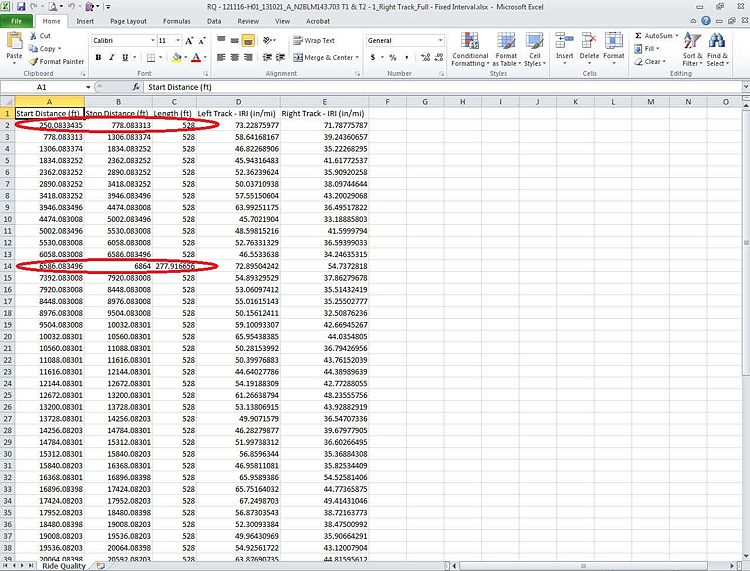The height and width of the screenshot is (571, 750).
Task: Click the Copy icon
Action: point(33,49)
